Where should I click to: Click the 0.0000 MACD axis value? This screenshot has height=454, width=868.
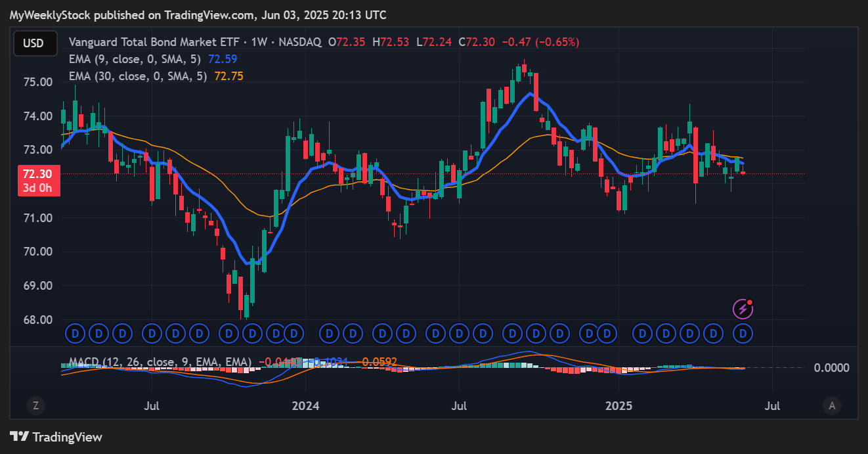831,368
